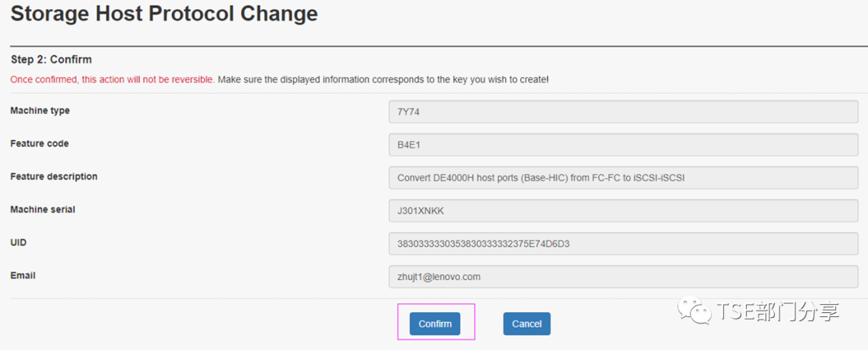
Task: Click the black 'Make sure the displayed information' sentence
Action: (383, 79)
